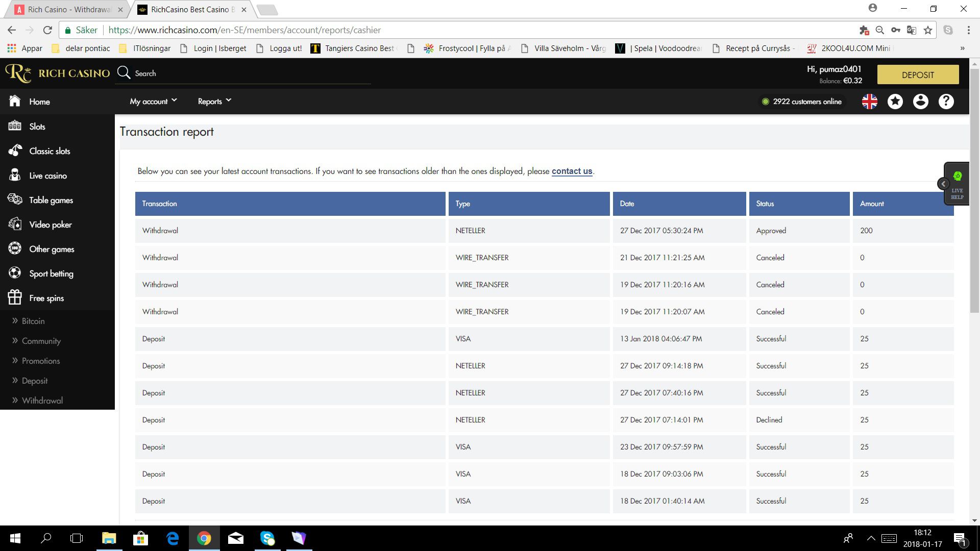980x551 pixels.
Task: Click the Video poker cards icon
Action: tap(15, 224)
